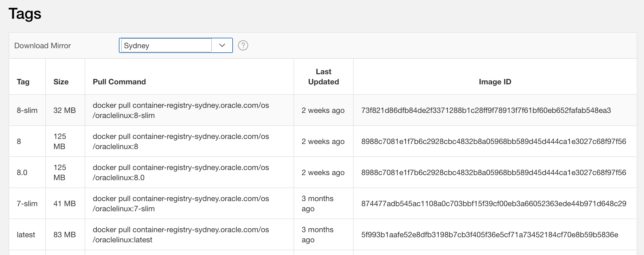Image resolution: width=644 pixels, height=255 pixels.
Task: Click the Tag column header
Action: point(23,82)
